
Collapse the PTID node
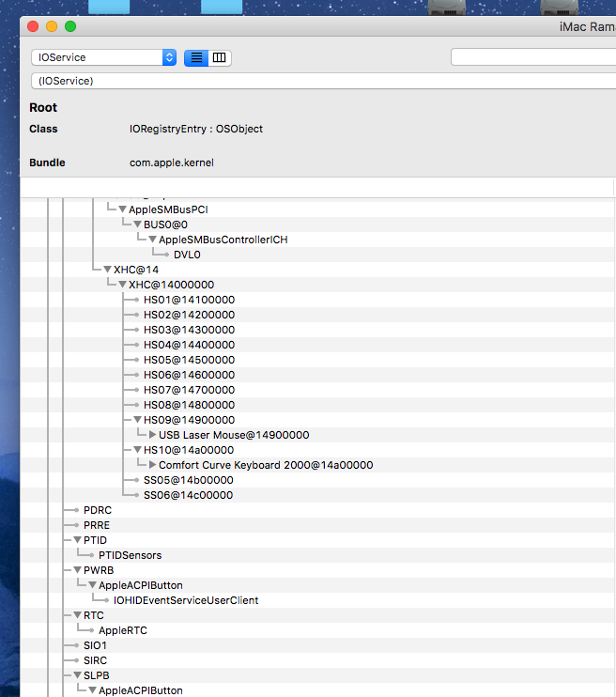77,540
